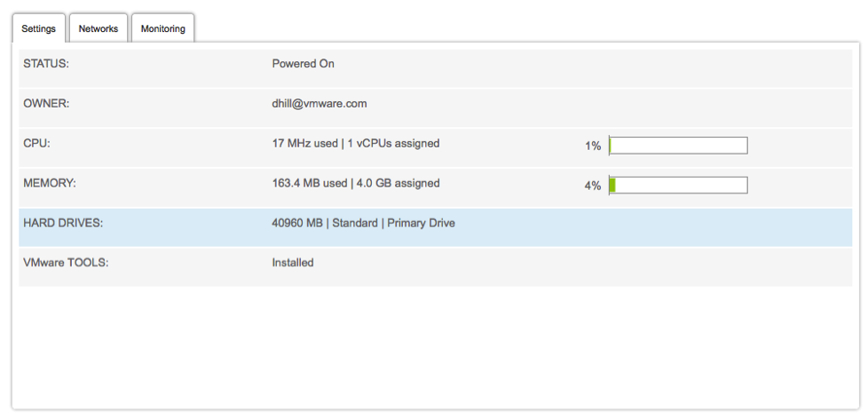Click the 17 MHz used CPU text

(304, 143)
